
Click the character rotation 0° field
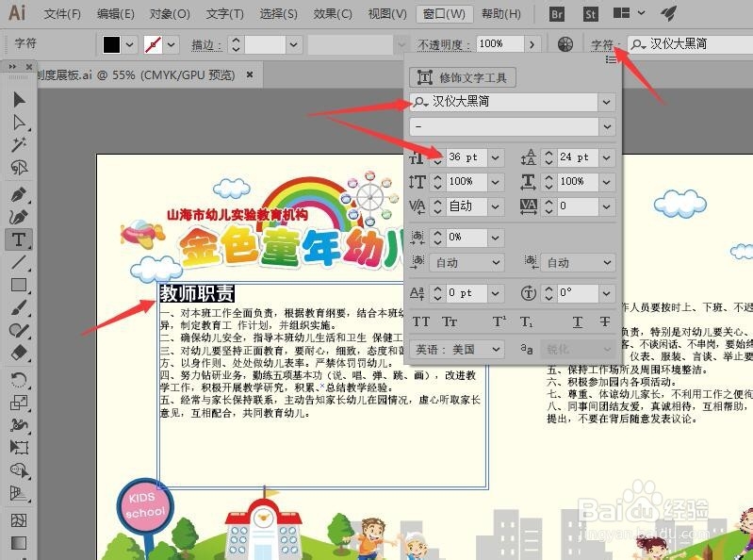[578, 293]
